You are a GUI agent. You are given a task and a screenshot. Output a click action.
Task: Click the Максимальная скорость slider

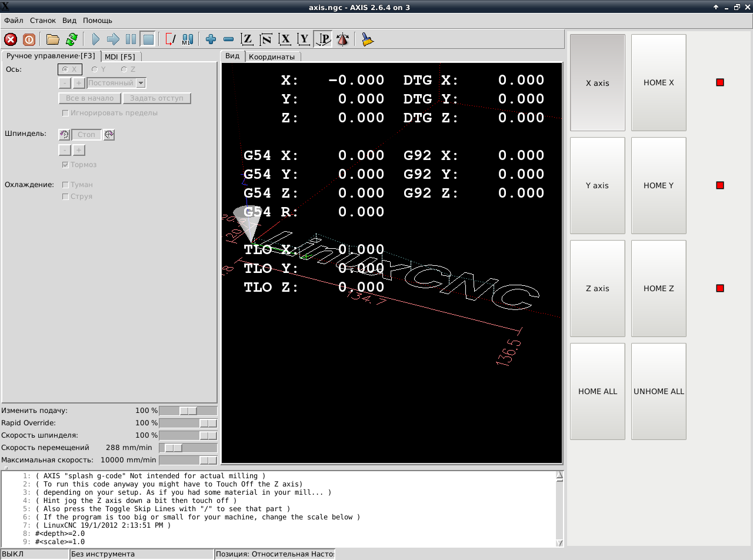188,460
